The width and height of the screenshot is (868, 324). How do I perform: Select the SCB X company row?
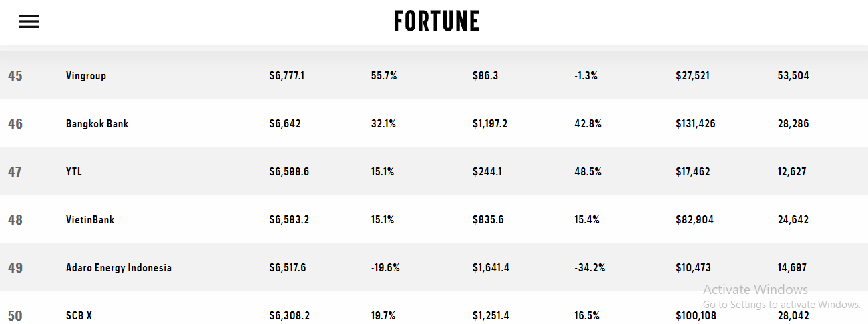pos(79,315)
